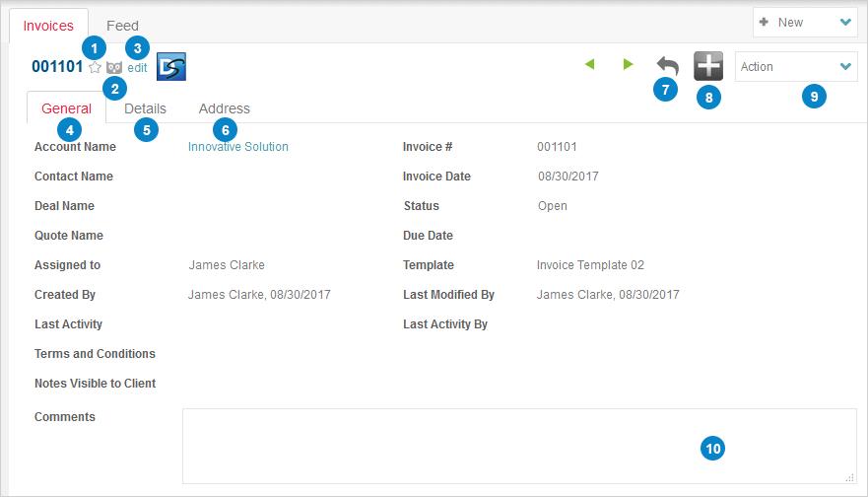Mark invoice 001101 as favorite with the star
868x497 pixels.
pos(95,68)
